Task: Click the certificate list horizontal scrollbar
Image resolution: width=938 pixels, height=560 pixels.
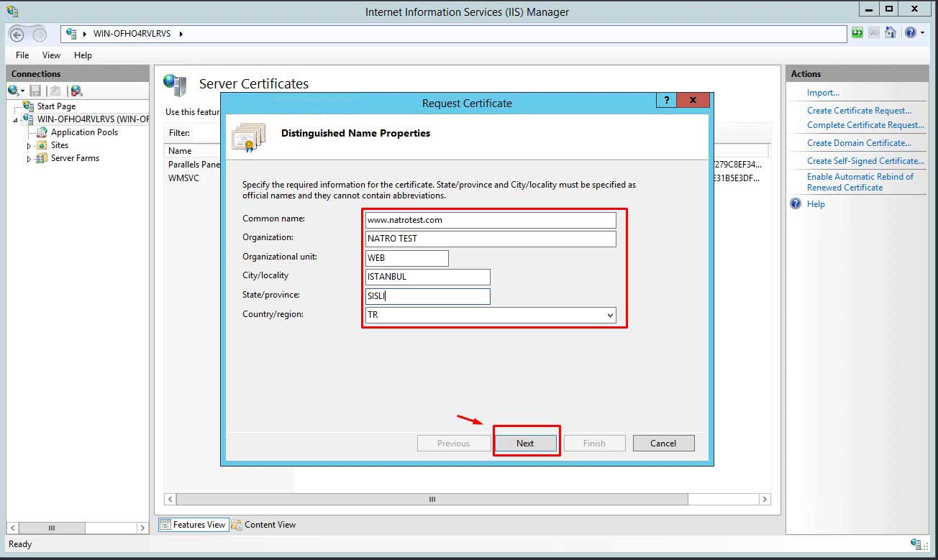Action: 432,499
